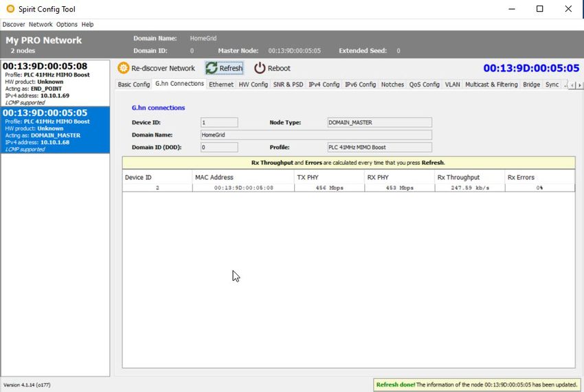Click the Spirit Config Tool title bar icon
This screenshot has width=584, height=392.
point(10,8)
